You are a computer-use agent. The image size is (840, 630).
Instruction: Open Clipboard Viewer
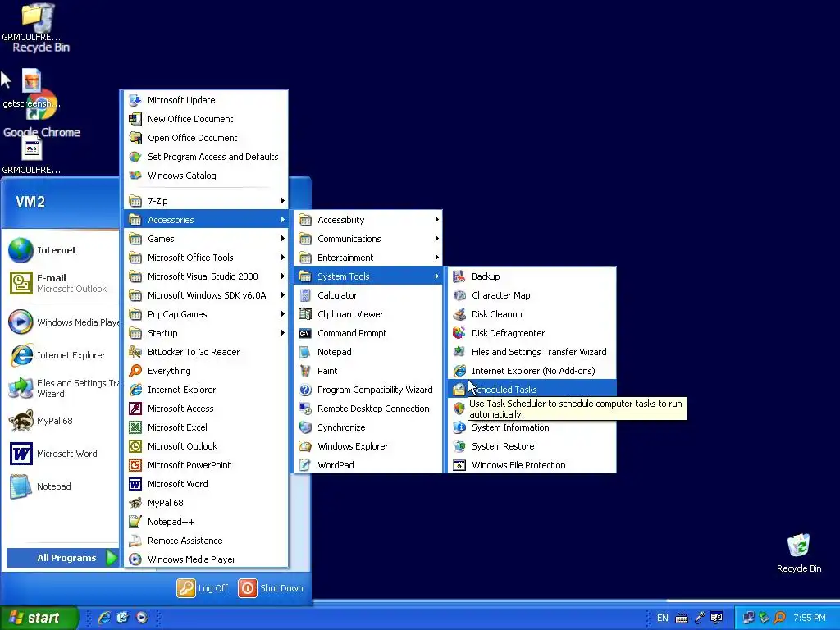368,314
